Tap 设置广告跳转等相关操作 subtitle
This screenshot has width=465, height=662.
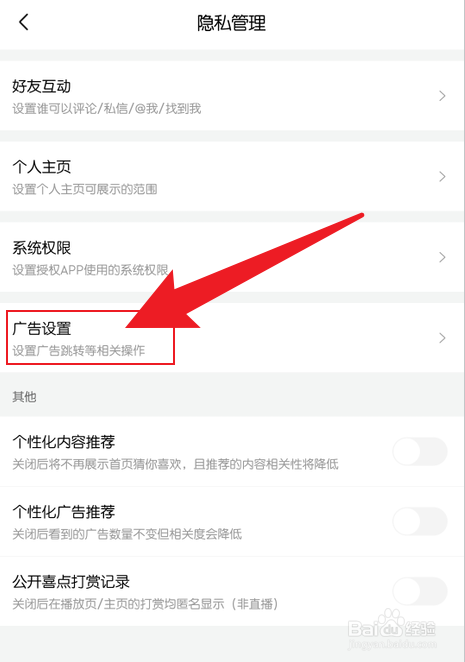[79, 350]
